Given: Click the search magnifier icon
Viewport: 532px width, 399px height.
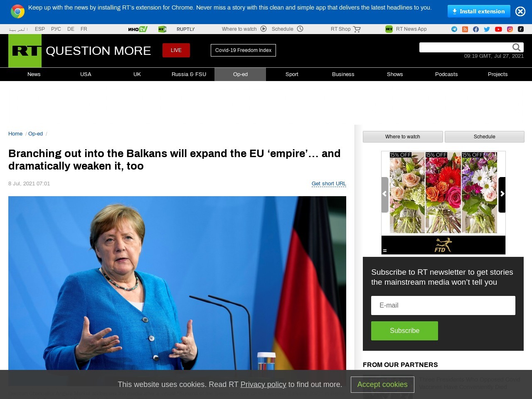Looking at the screenshot, I should coord(516,47).
